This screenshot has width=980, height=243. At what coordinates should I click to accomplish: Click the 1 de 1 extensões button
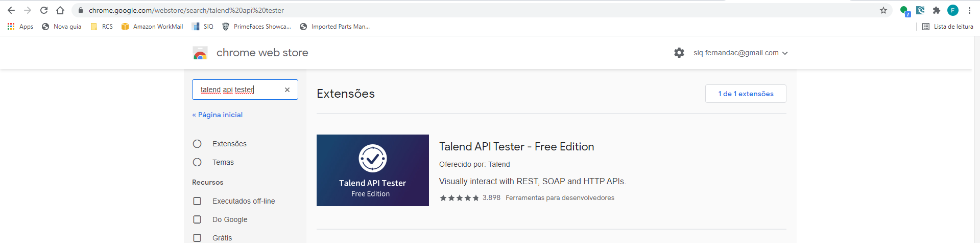click(746, 94)
